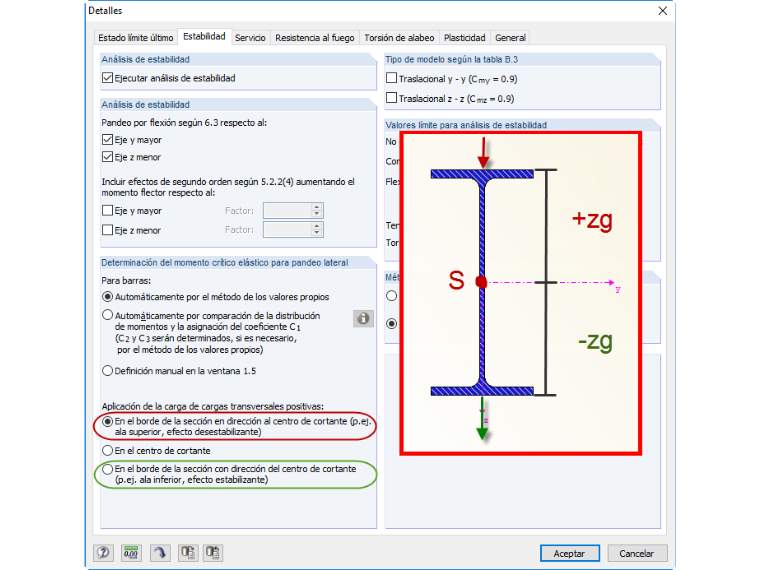Image resolution: width=760 pixels, height=570 pixels.
Task: Click the curved arrow reset defaults icon
Action: pyautogui.click(x=160, y=553)
